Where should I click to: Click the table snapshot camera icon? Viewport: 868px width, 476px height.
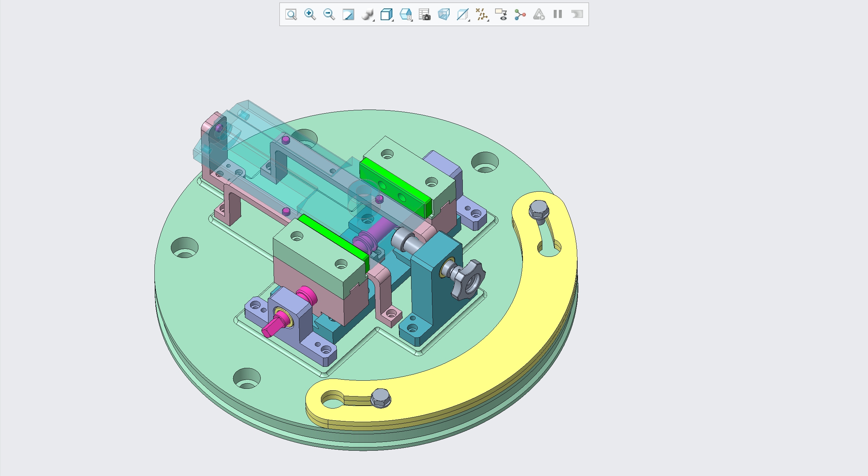point(424,15)
